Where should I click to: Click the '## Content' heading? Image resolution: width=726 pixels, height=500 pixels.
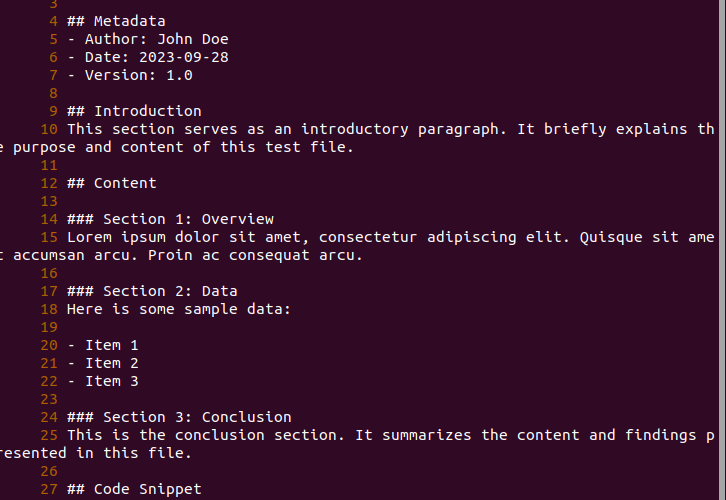coord(112,183)
